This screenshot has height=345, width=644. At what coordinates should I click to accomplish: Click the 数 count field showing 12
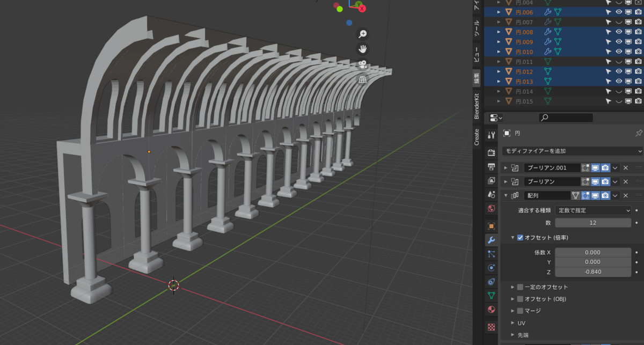(x=593, y=222)
